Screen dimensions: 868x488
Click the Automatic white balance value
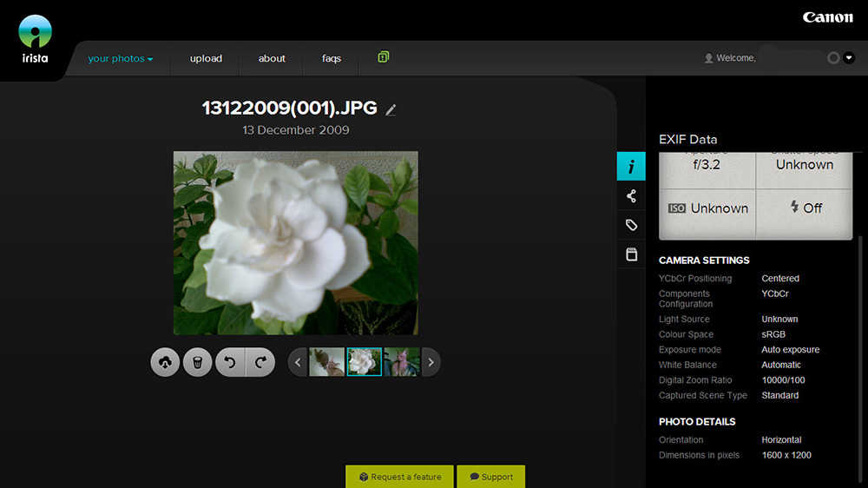pos(781,365)
